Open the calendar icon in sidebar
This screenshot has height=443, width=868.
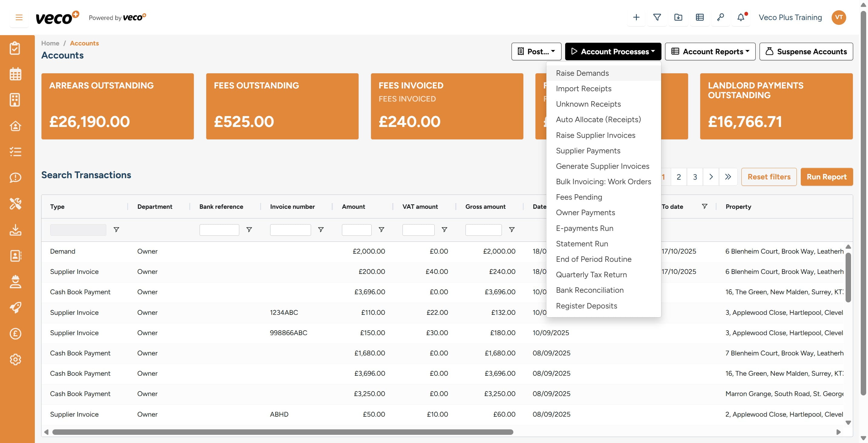(15, 74)
